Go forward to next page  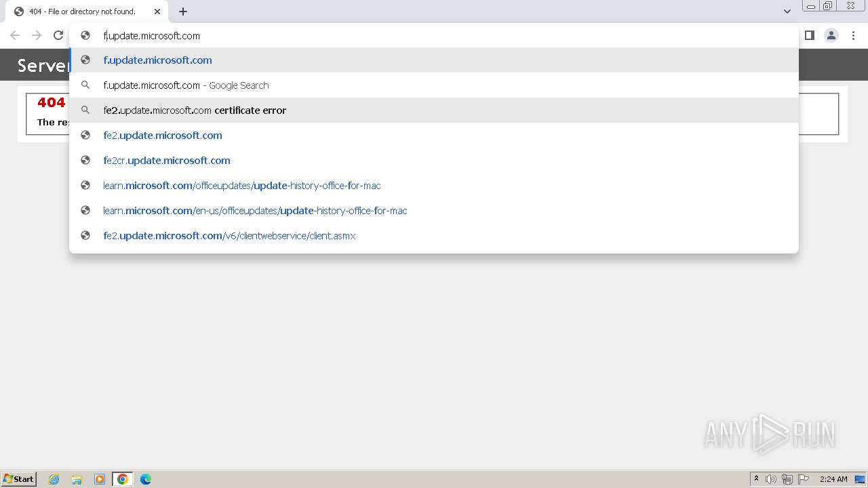pos(37,35)
